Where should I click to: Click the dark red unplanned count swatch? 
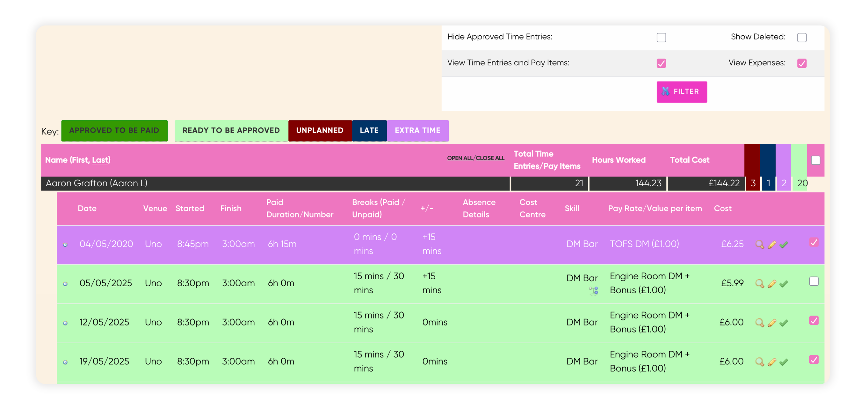(752, 183)
